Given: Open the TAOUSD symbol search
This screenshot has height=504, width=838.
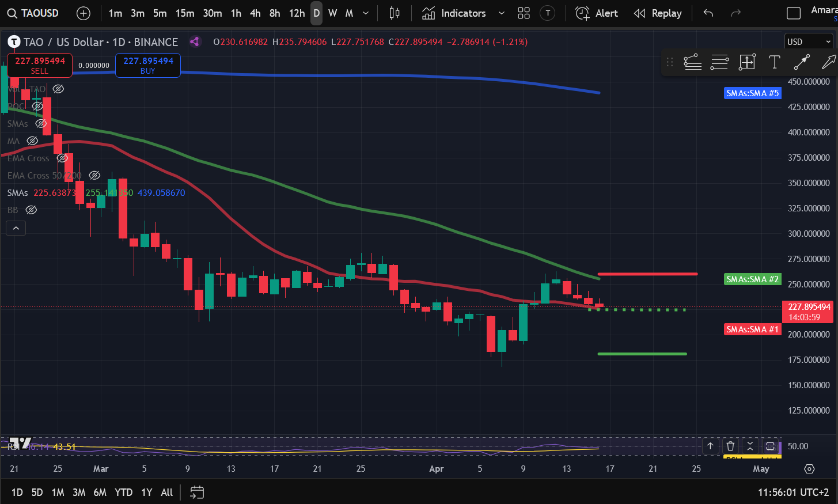Looking at the screenshot, I should [x=33, y=13].
